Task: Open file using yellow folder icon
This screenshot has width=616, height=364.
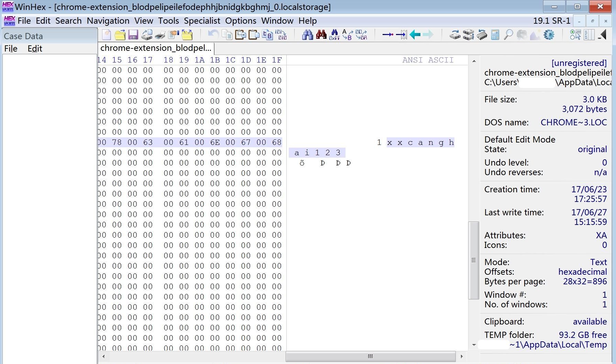Action: tap(120, 35)
